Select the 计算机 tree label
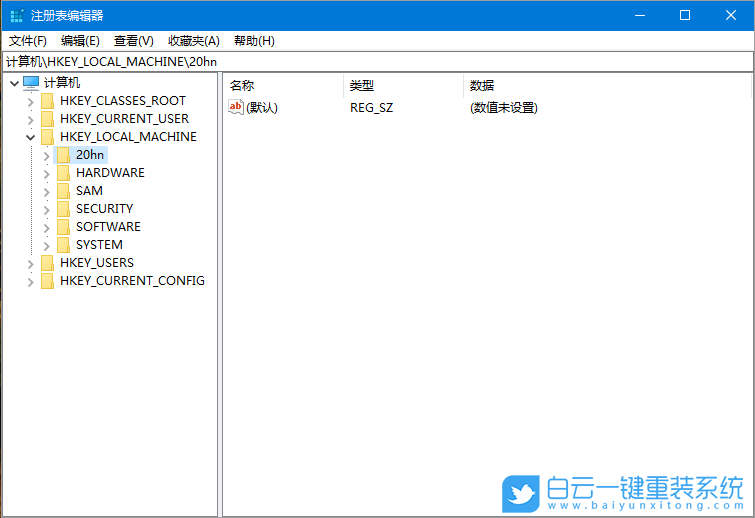The width and height of the screenshot is (755, 518). pyautogui.click(x=62, y=83)
